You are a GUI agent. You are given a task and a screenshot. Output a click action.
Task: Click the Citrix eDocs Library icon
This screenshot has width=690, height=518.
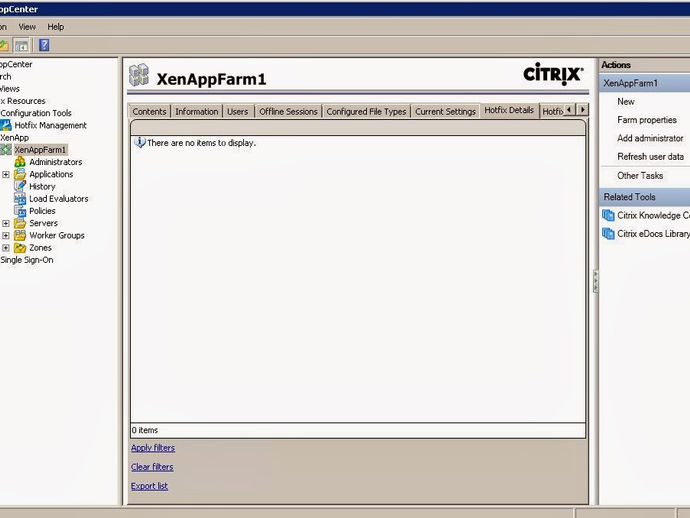point(608,234)
